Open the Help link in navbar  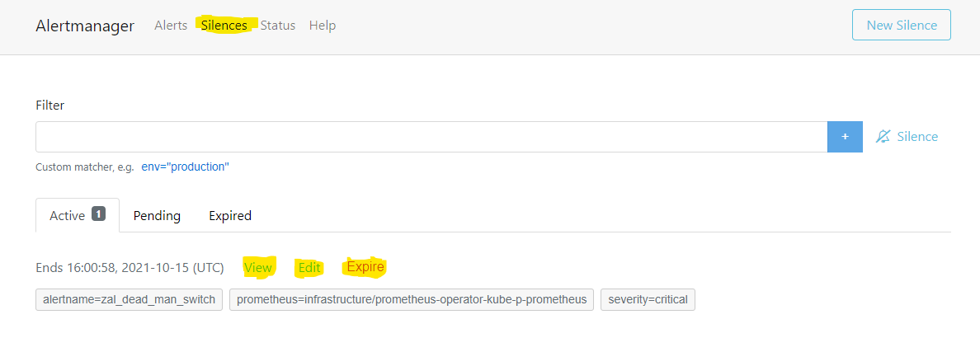[323, 26]
